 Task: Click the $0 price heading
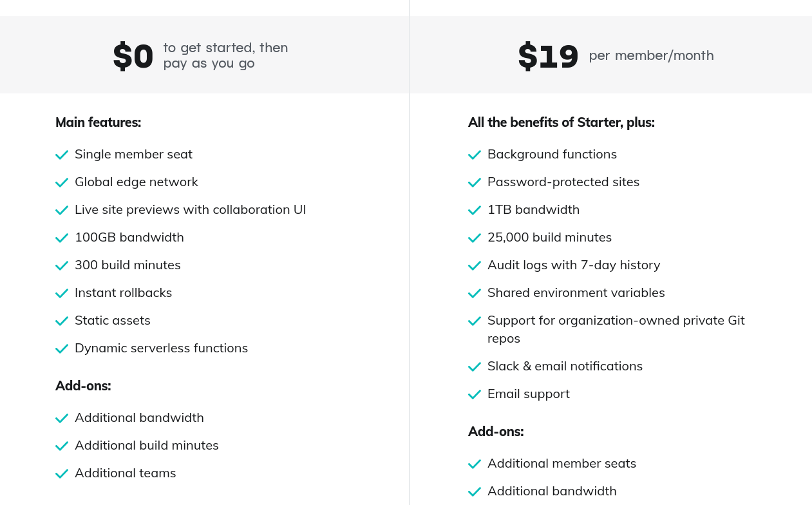click(133, 56)
